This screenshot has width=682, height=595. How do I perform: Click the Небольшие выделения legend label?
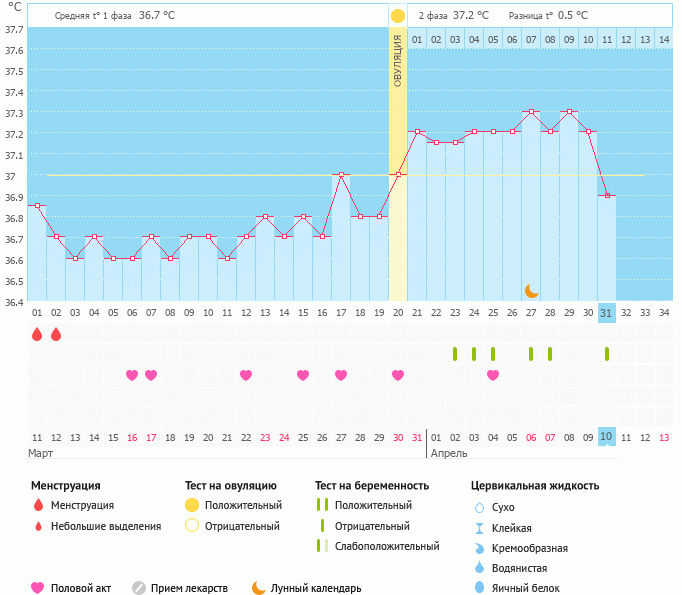(x=106, y=526)
